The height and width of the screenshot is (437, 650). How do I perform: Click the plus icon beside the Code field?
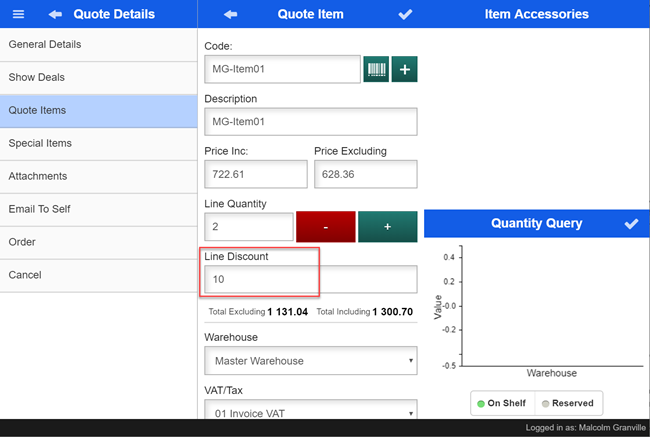[404, 69]
